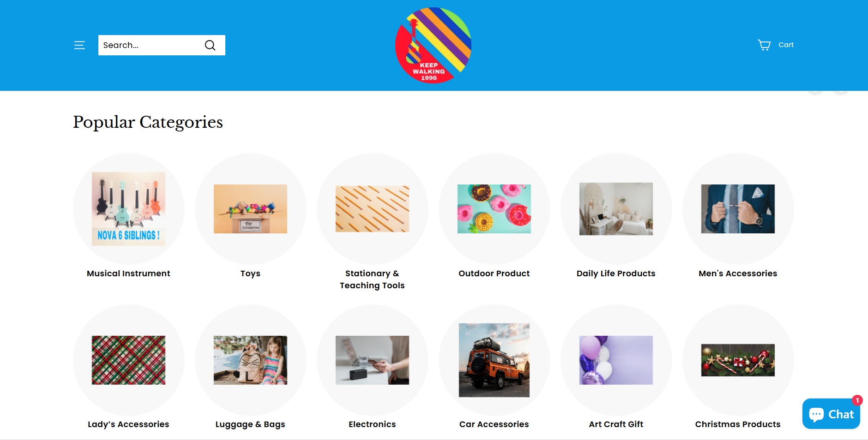The height and width of the screenshot is (440, 868).
Task: Select Outdoor Product donut floats image
Action: (x=494, y=209)
